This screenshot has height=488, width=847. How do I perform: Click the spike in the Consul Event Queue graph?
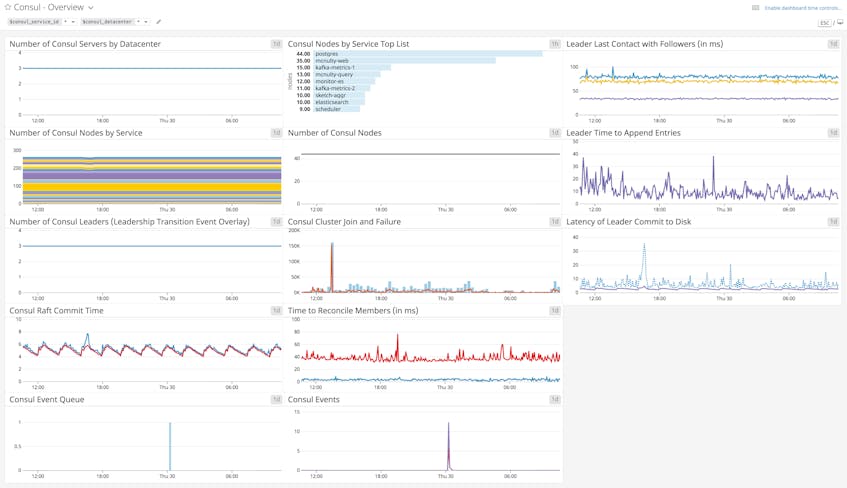[x=170, y=445]
